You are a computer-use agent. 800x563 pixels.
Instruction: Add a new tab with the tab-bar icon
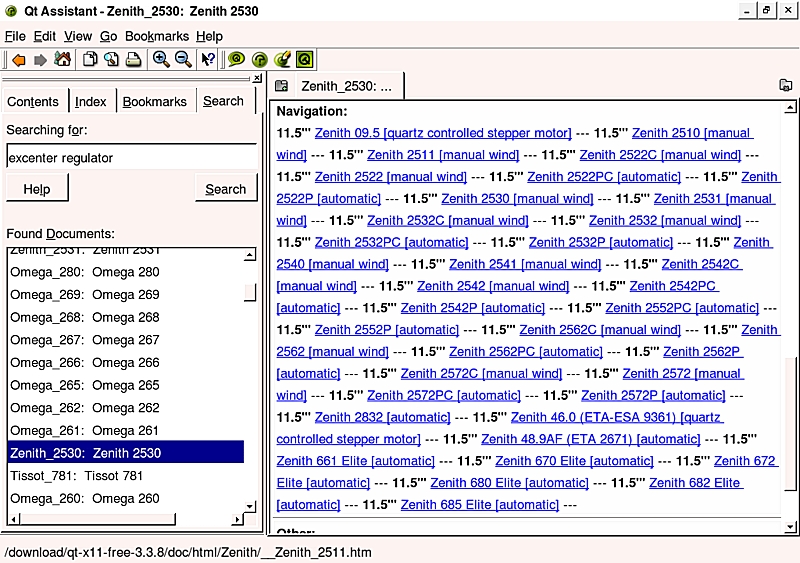tap(282, 86)
